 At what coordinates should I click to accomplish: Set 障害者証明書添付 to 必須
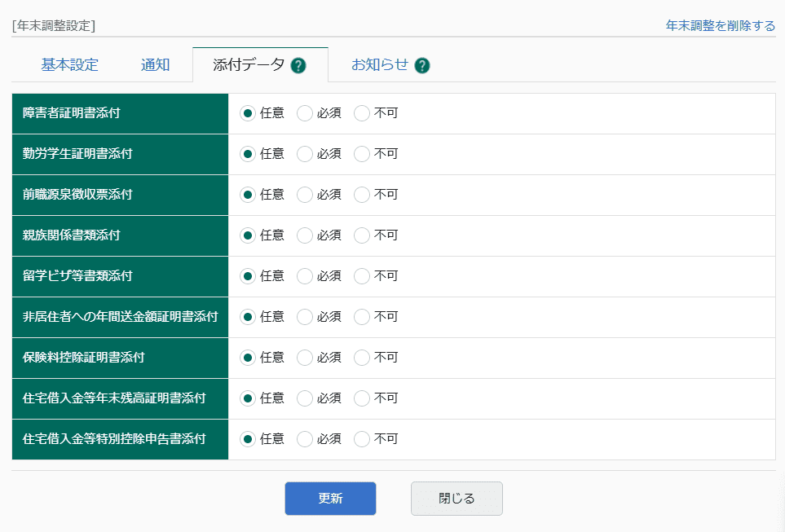304,113
